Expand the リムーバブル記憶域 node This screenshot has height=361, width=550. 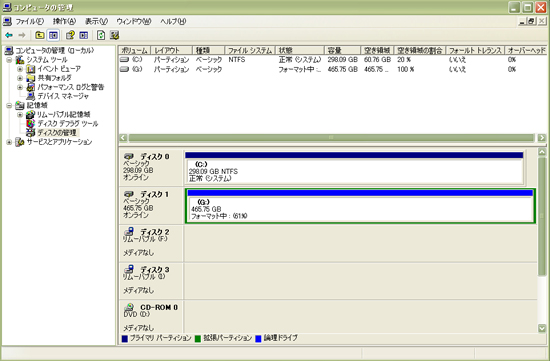pos(20,114)
